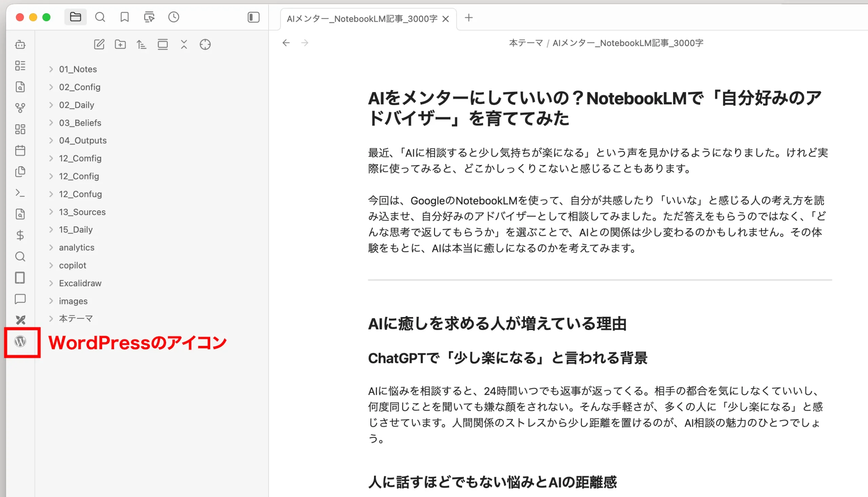868x497 pixels.
Task: Open the canvas grid ribbon icon
Action: click(x=20, y=129)
